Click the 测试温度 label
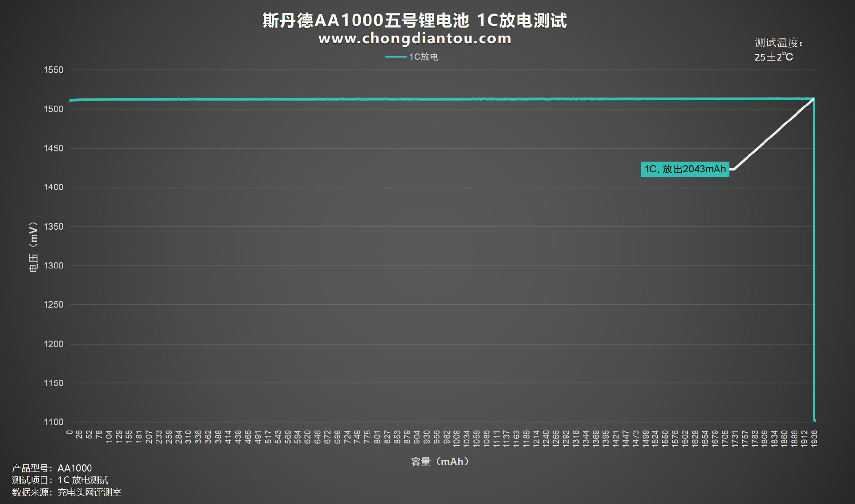 pyautogui.click(x=778, y=43)
